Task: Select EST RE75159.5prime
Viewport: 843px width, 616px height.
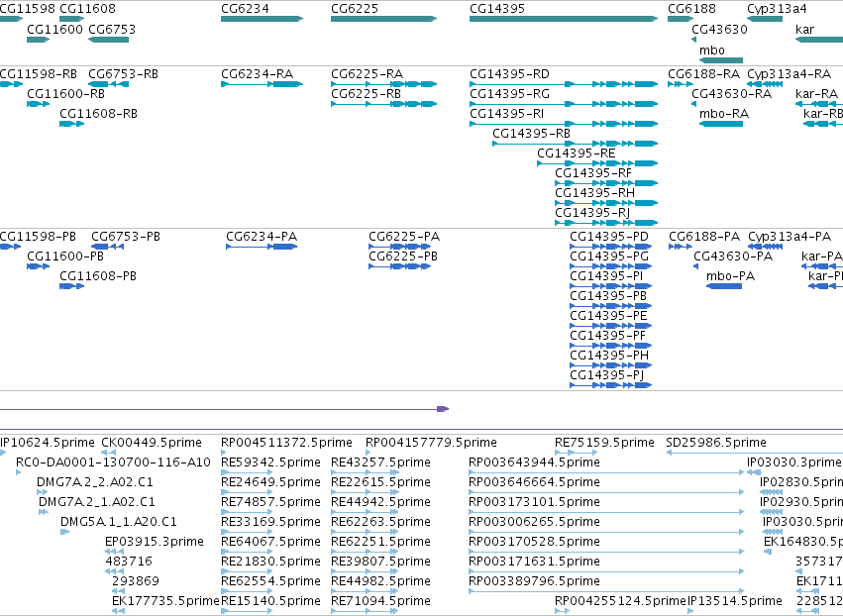Action: 574,453
